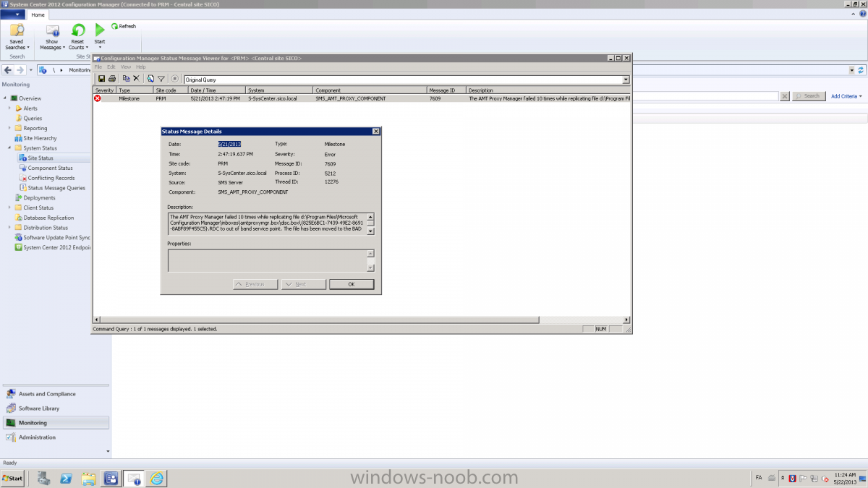Select Component Status node
868x488 pixels.
point(51,168)
